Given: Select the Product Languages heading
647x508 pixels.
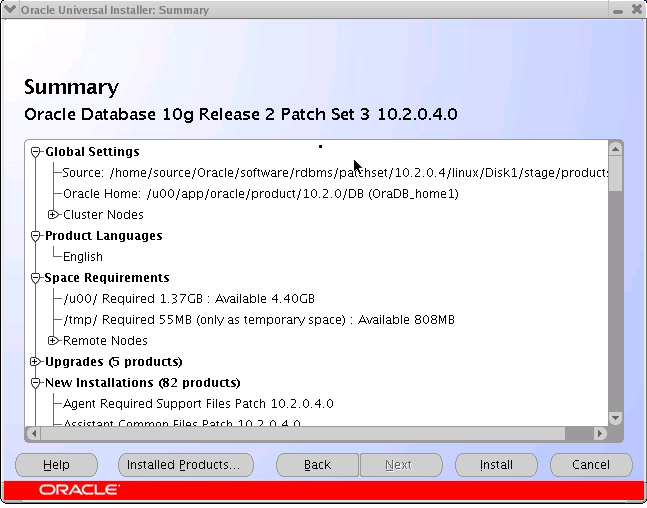Looking at the screenshot, I should click(104, 236).
